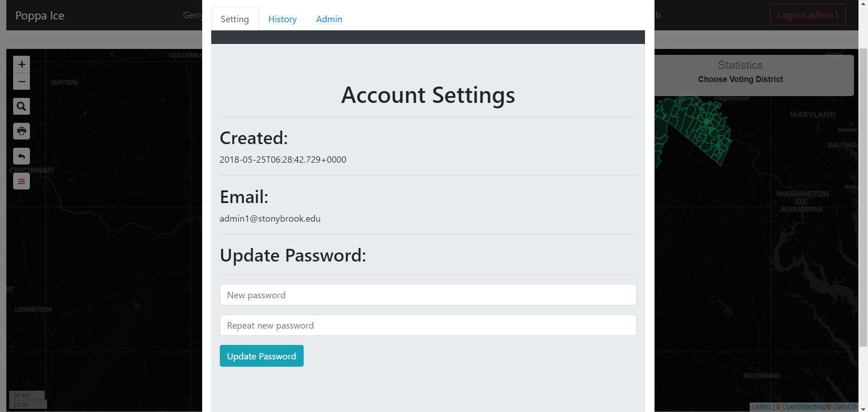This screenshot has width=868, height=412.
Task: Open the map search tool
Action: (21, 107)
